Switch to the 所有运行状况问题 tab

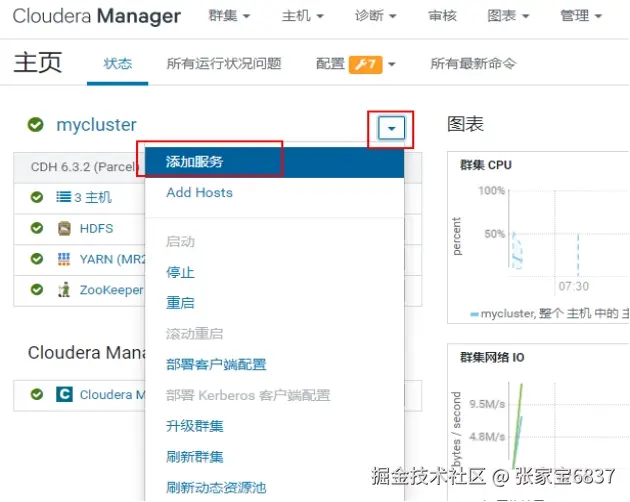coord(224,64)
